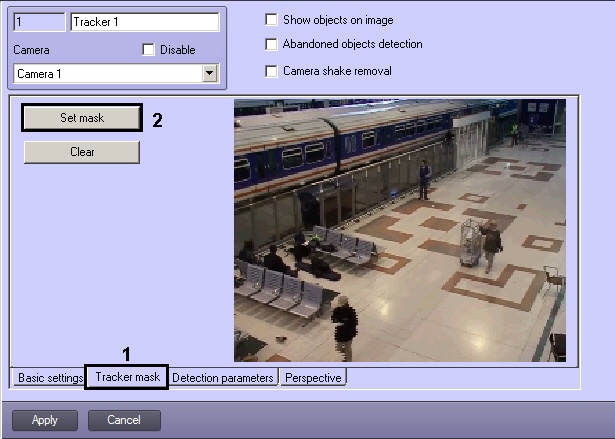The height and width of the screenshot is (439, 615).
Task: Toggle Show objects on image
Action: coord(271,20)
